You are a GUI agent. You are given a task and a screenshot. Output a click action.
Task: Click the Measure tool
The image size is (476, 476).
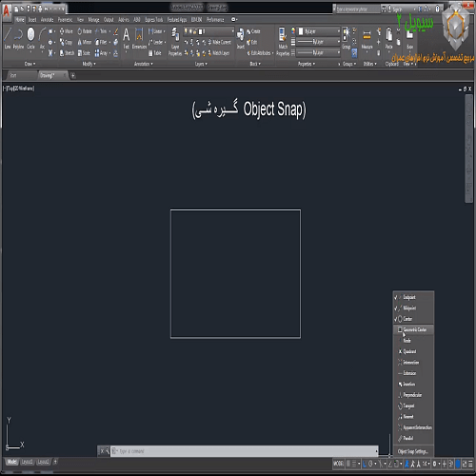[x=367, y=40]
